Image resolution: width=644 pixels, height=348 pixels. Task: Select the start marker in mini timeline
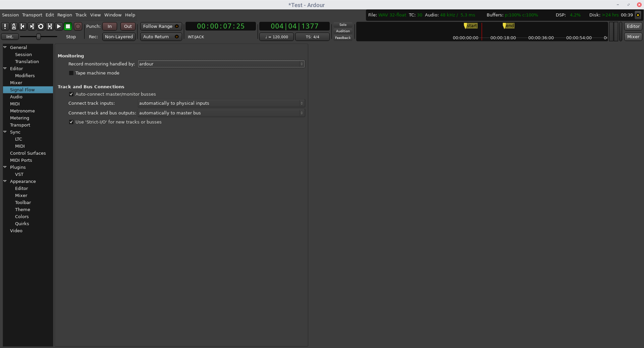click(471, 26)
